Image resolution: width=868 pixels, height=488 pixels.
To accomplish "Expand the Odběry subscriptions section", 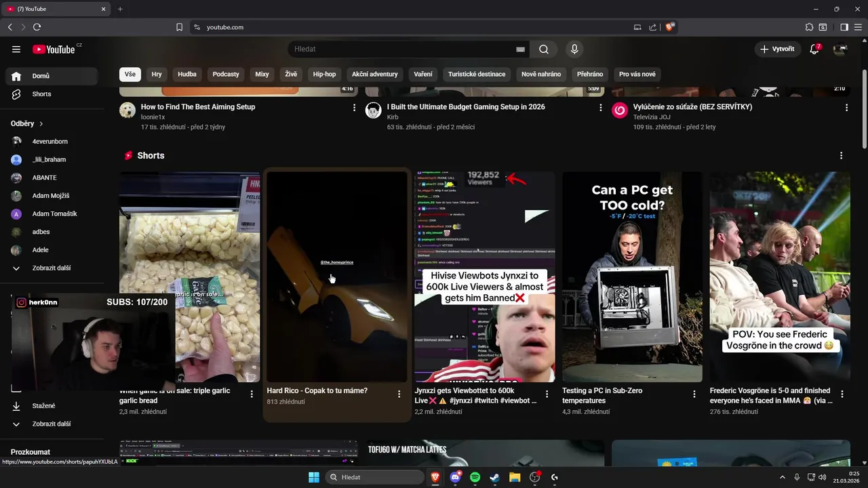I will click(27, 123).
